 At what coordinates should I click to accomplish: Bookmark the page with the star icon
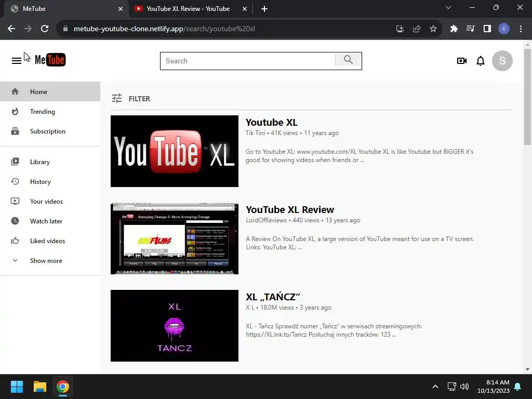[x=433, y=29]
